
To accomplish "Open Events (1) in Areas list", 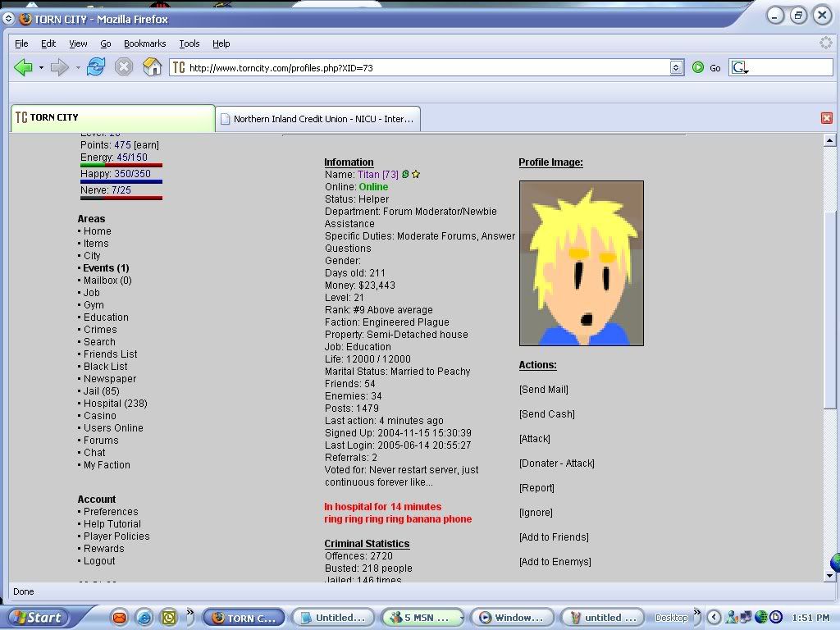I will [106, 268].
